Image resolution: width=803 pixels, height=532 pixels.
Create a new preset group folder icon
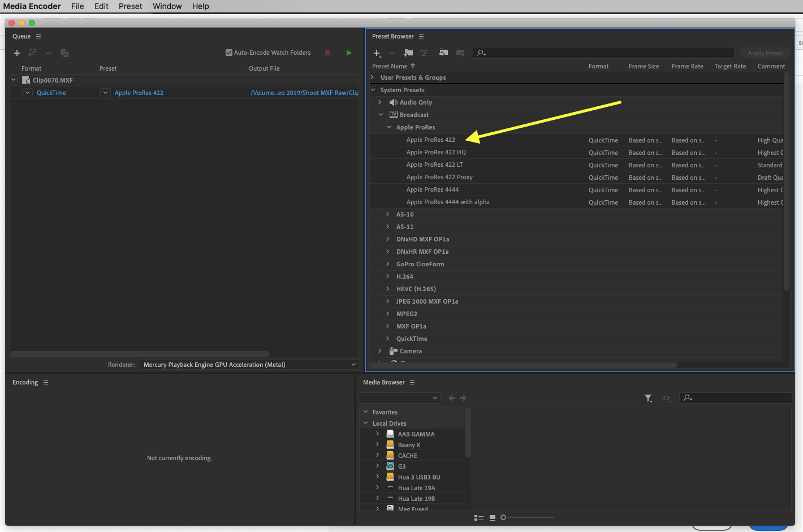coord(408,53)
